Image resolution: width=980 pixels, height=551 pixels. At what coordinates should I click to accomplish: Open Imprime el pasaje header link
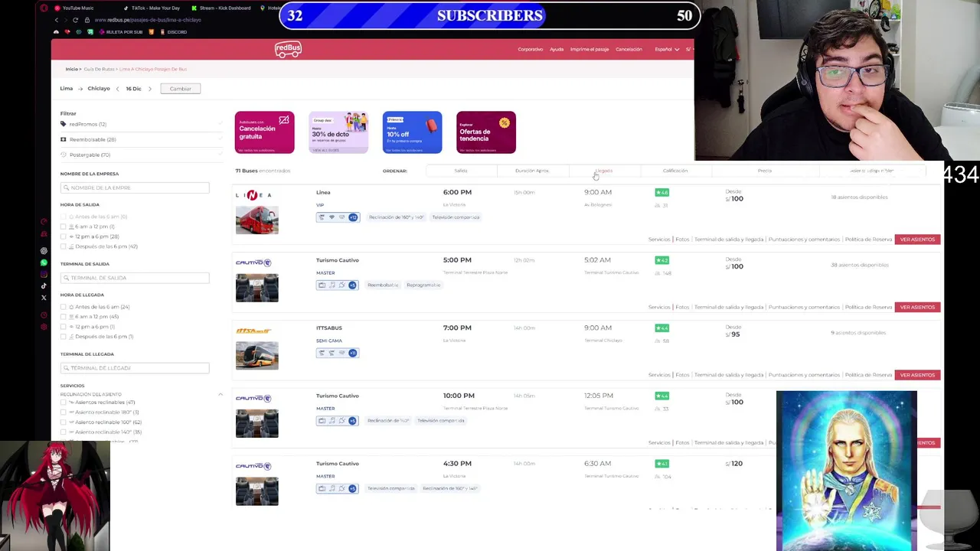590,49
